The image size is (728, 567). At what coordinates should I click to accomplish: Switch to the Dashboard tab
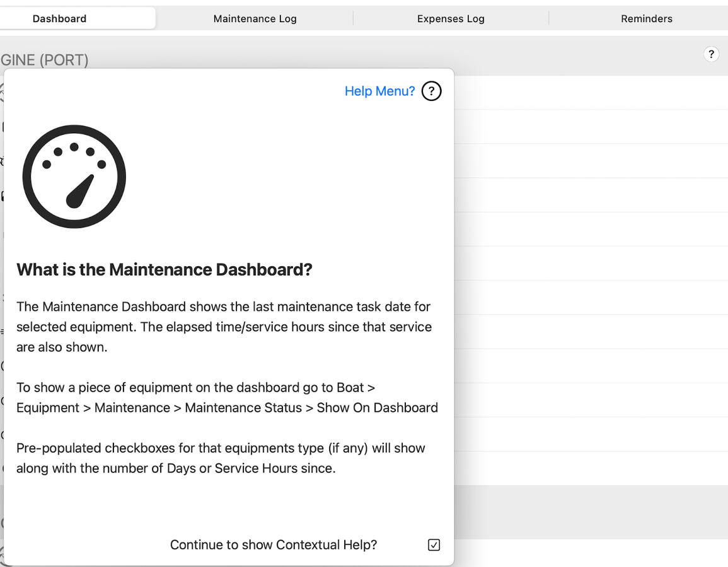point(60,18)
